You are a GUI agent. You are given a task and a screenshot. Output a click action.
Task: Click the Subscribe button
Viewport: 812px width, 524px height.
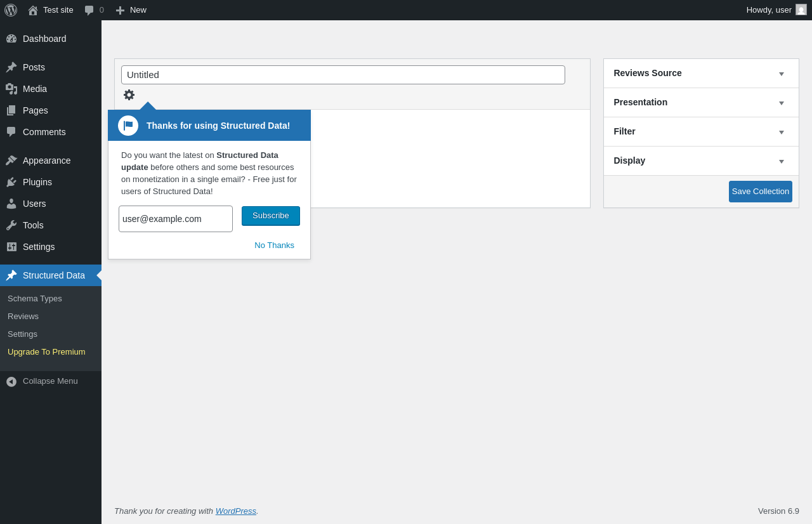[271, 216]
